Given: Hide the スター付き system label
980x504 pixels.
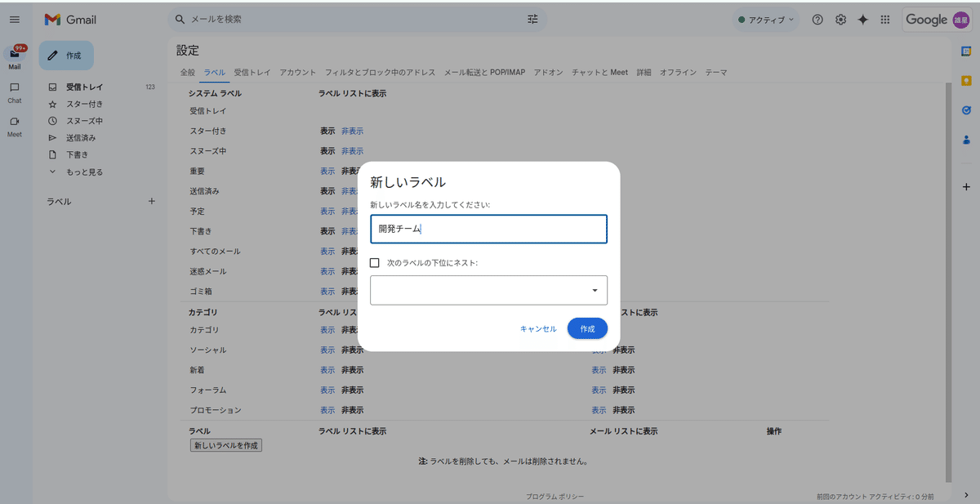Looking at the screenshot, I should 351,131.
